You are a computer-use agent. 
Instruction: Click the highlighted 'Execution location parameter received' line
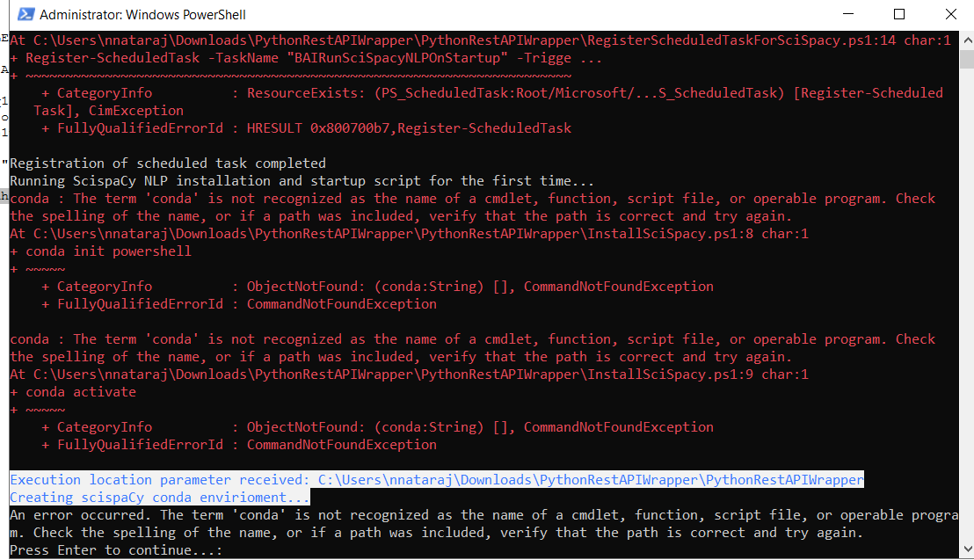pyautogui.click(x=437, y=480)
